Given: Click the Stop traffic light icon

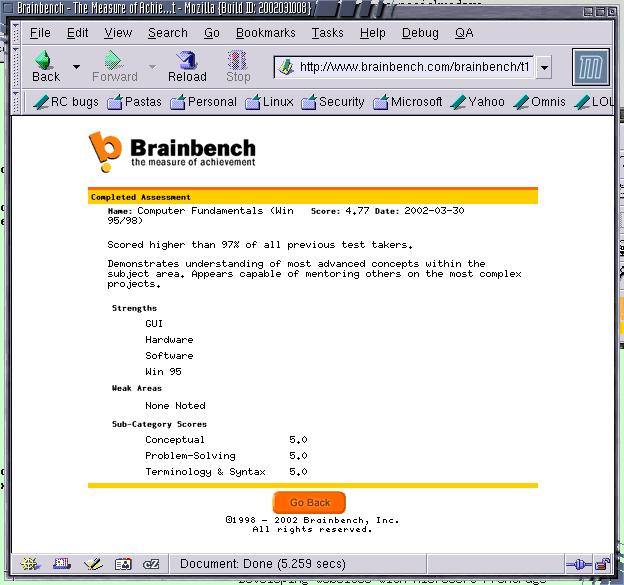Looking at the screenshot, I should pyautogui.click(x=237, y=60).
